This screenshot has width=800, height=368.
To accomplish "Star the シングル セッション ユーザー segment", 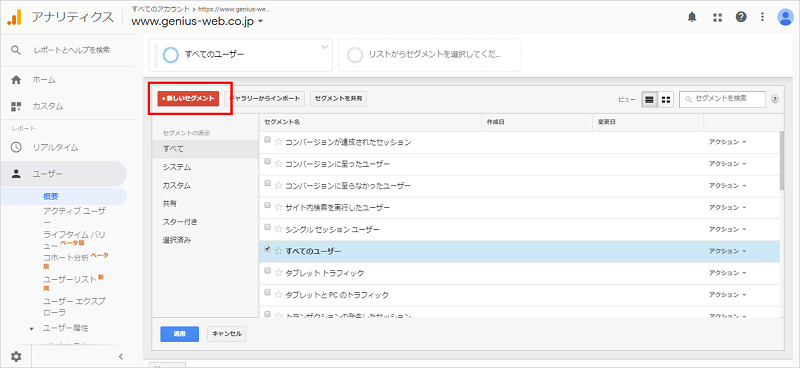I will point(279,230).
